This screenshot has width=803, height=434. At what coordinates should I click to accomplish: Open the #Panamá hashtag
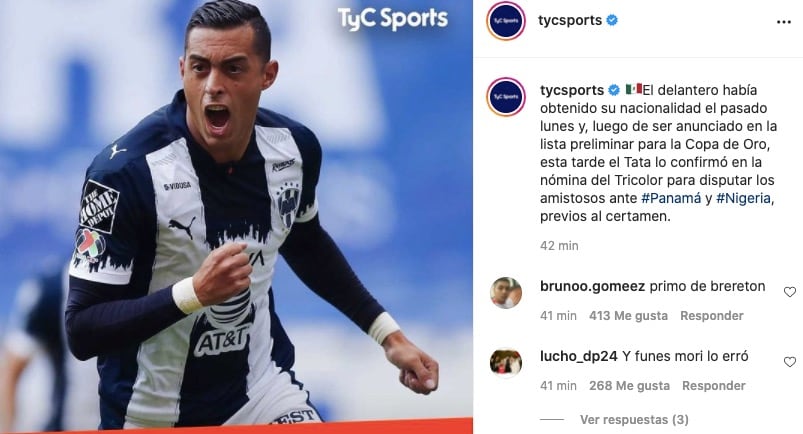[671, 198]
